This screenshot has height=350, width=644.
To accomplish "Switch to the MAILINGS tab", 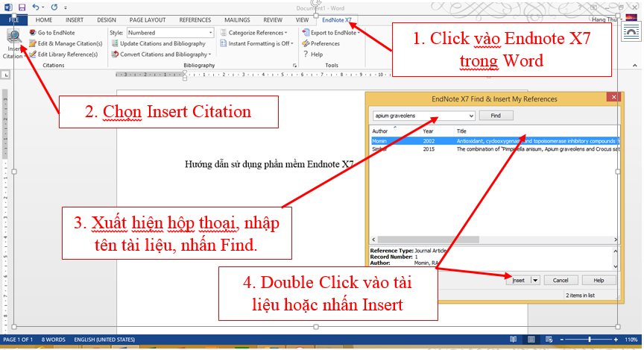I will (x=237, y=19).
